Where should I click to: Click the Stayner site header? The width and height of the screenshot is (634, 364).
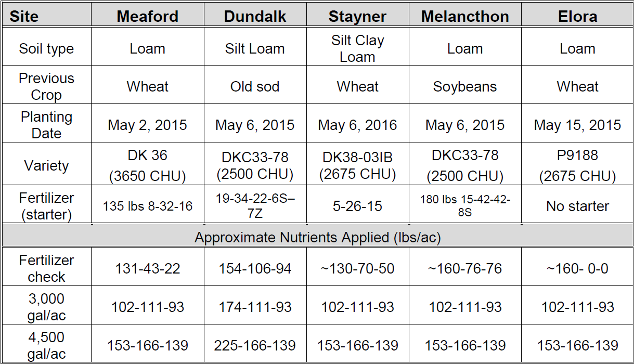(x=357, y=16)
